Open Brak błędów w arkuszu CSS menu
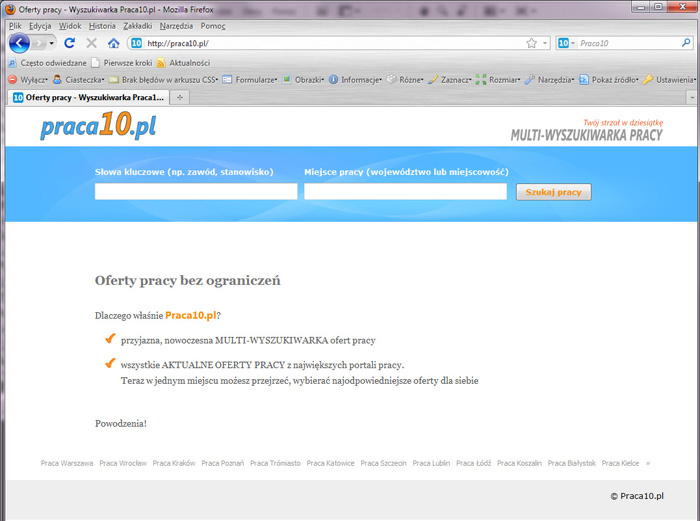 point(164,80)
